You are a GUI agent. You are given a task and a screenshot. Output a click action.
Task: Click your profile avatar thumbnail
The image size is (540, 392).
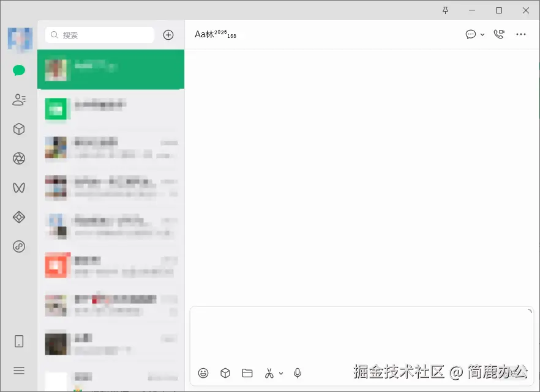[x=18, y=39]
